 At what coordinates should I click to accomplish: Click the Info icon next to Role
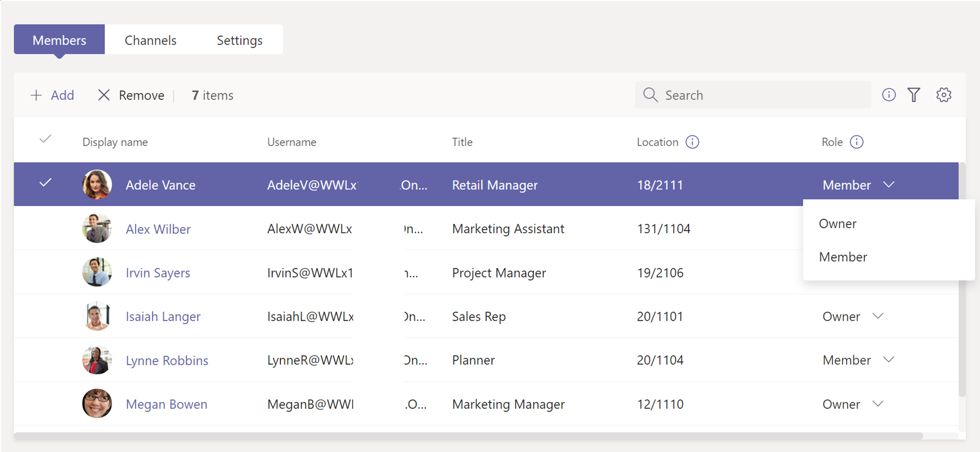coord(857,142)
